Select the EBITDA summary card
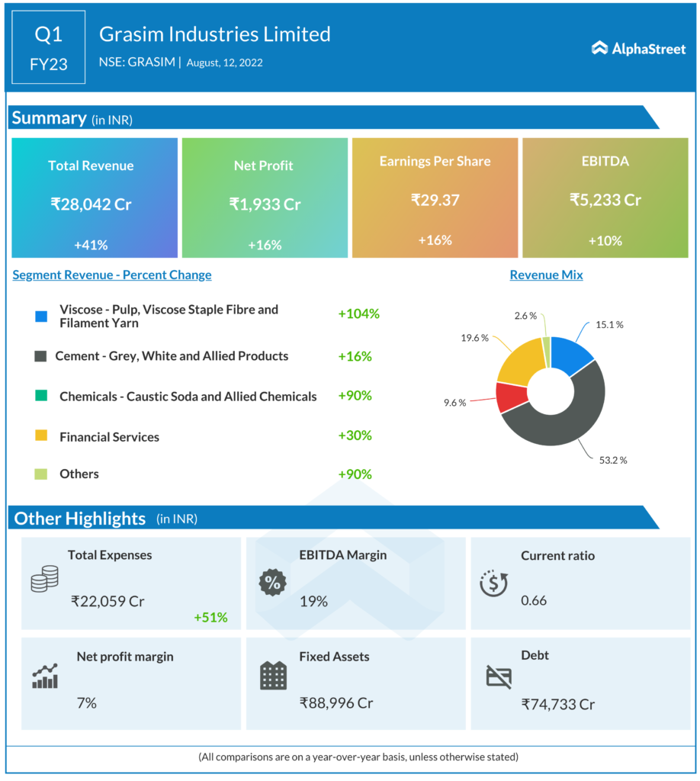 (605, 198)
